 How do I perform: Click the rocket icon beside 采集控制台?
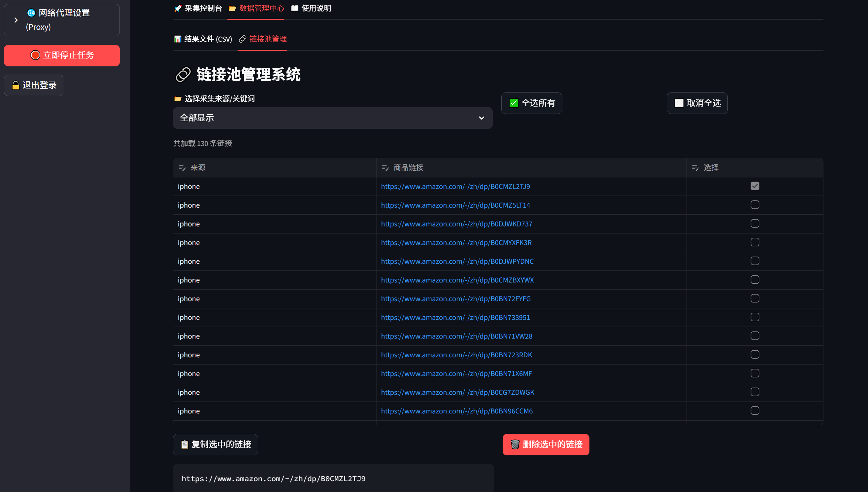178,9
